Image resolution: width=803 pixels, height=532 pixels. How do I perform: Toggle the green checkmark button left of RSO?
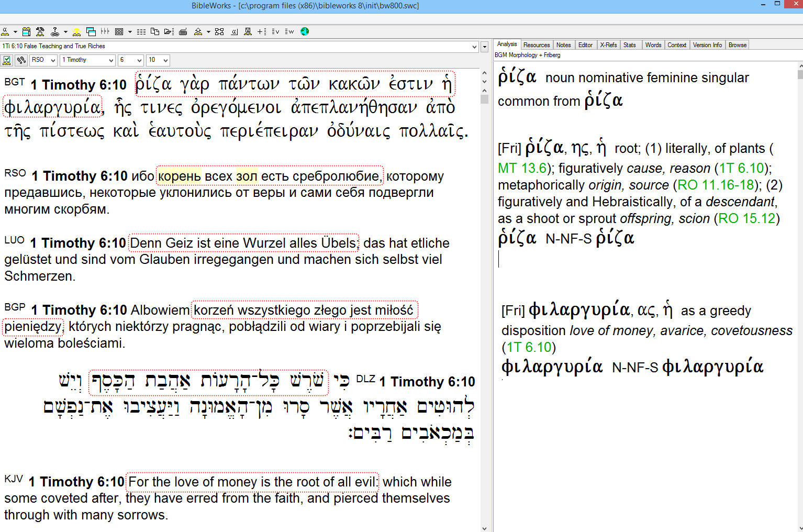[x=7, y=60]
